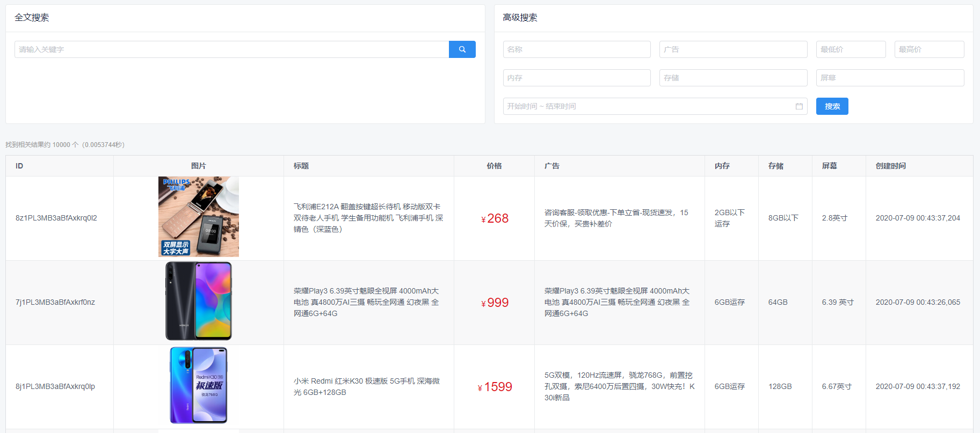Click the 小米 Redmi 红米K30 product title
The height and width of the screenshot is (433, 980).
pos(367,386)
